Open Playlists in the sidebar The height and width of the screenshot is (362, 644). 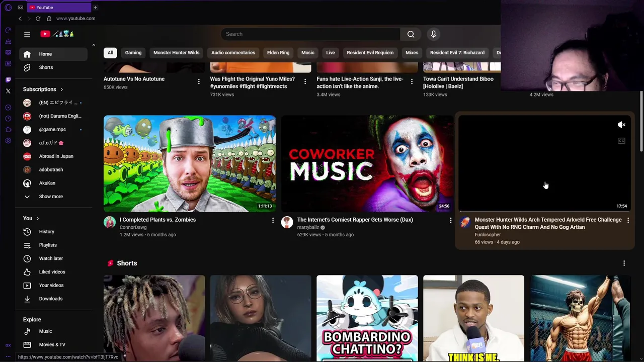pos(53,245)
